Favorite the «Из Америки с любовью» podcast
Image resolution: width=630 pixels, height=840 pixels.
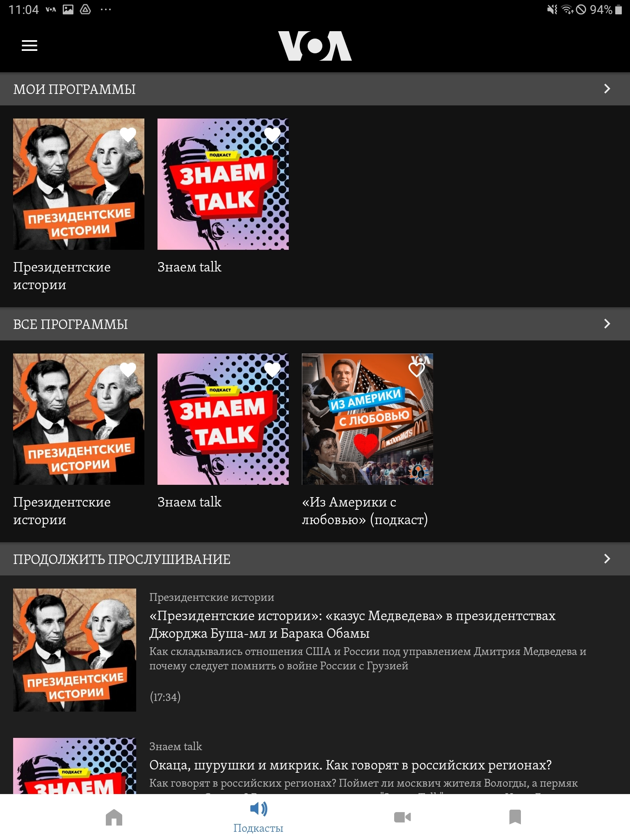(x=417, y=369)
